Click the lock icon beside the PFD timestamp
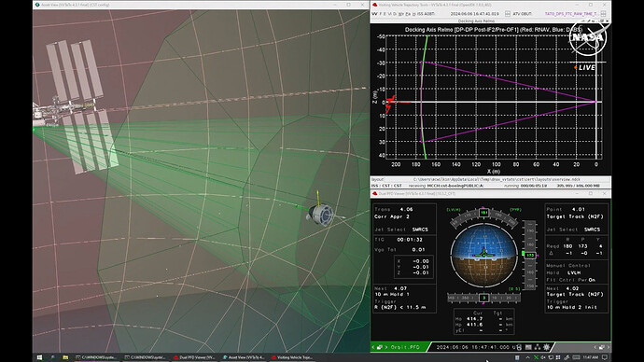Viewport: 644px width, 362px height. click(520, 347)
